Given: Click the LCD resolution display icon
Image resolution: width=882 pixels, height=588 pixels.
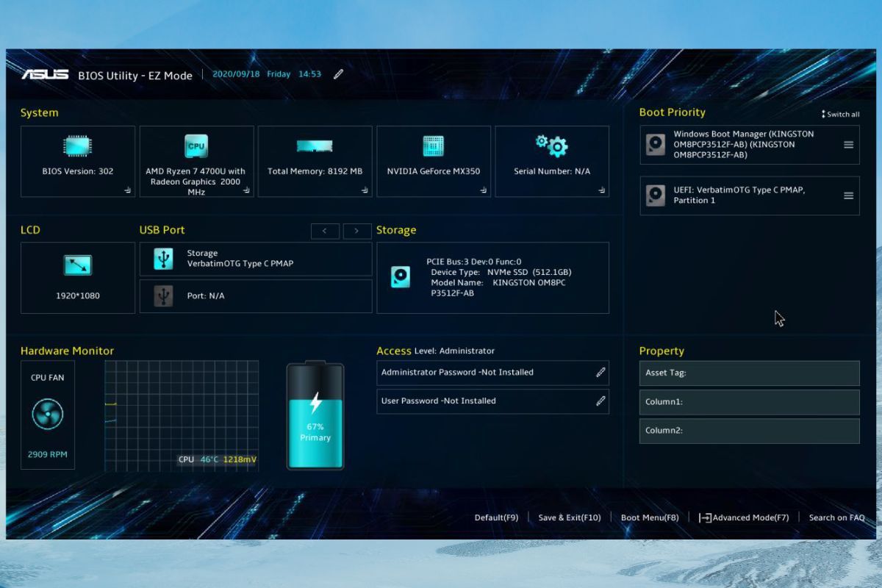Looking at the screenshot, I should 77,265.
